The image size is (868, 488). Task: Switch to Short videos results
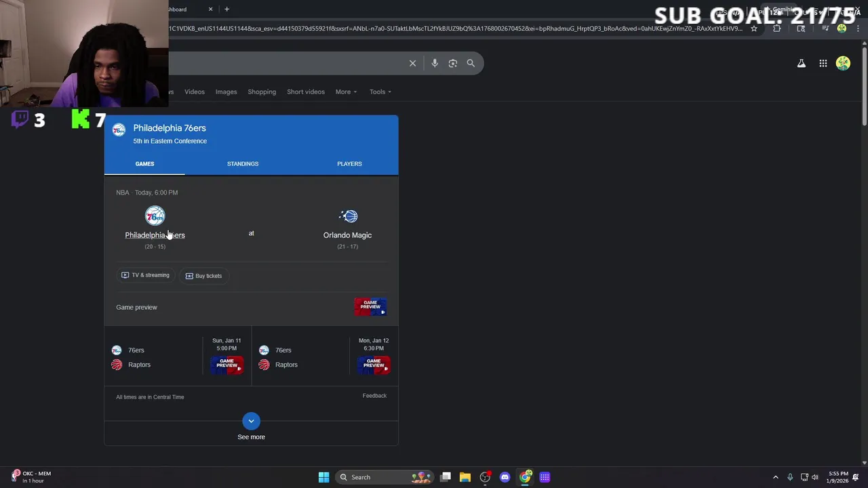[x=306, y=91]
